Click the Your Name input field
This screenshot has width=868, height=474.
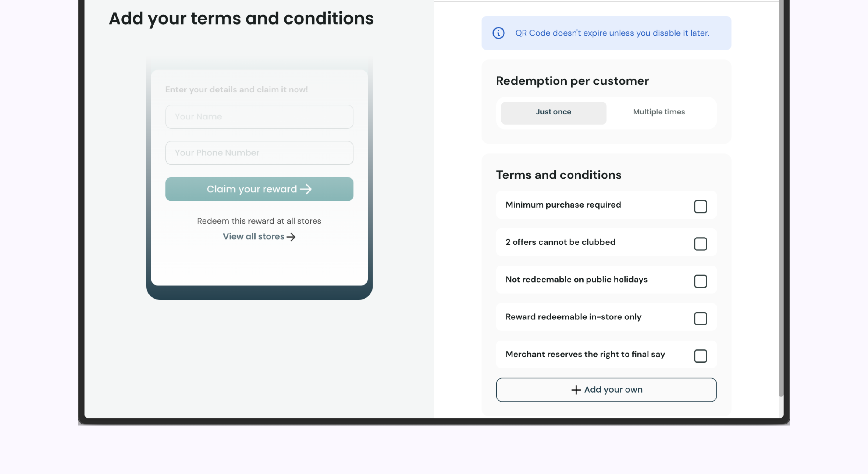pyautogui.click(x=259, y=116)
